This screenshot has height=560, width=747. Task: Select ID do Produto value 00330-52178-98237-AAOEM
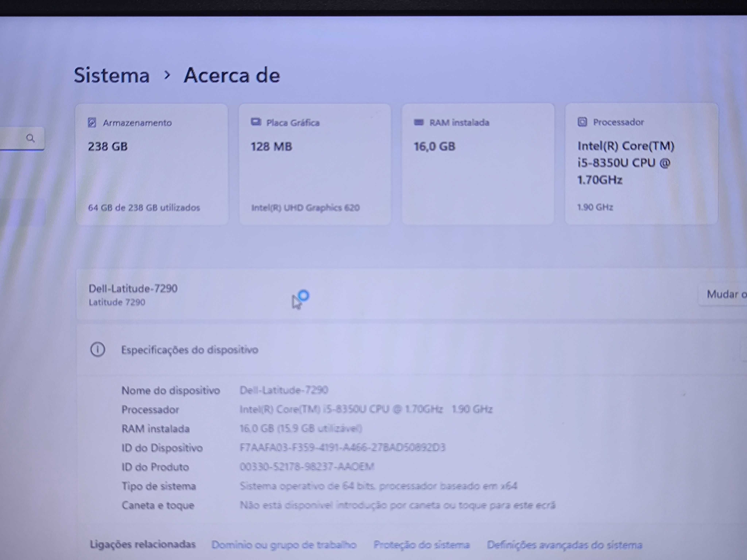307,467
